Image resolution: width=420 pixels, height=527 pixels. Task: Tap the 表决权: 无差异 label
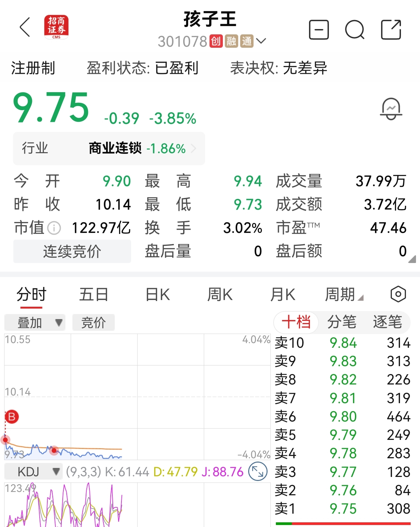click(279, 68)
